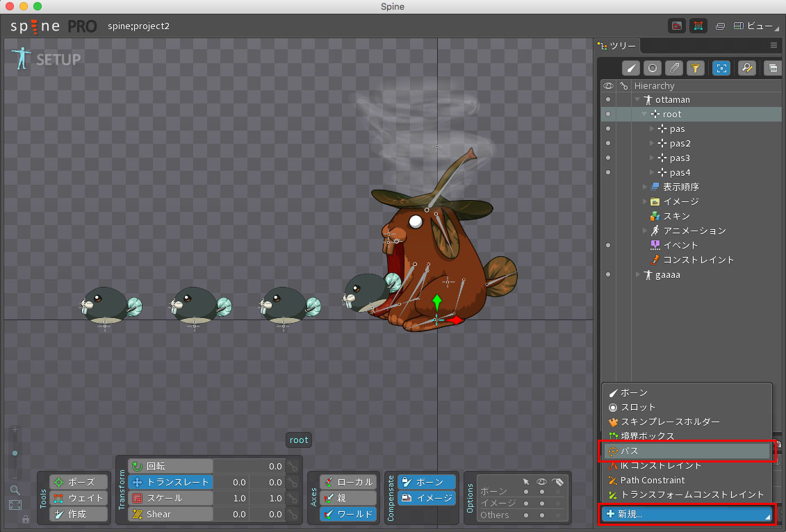Open the ビュー views dropdown
Screen dimensions: 786x532
click(756, 26)
